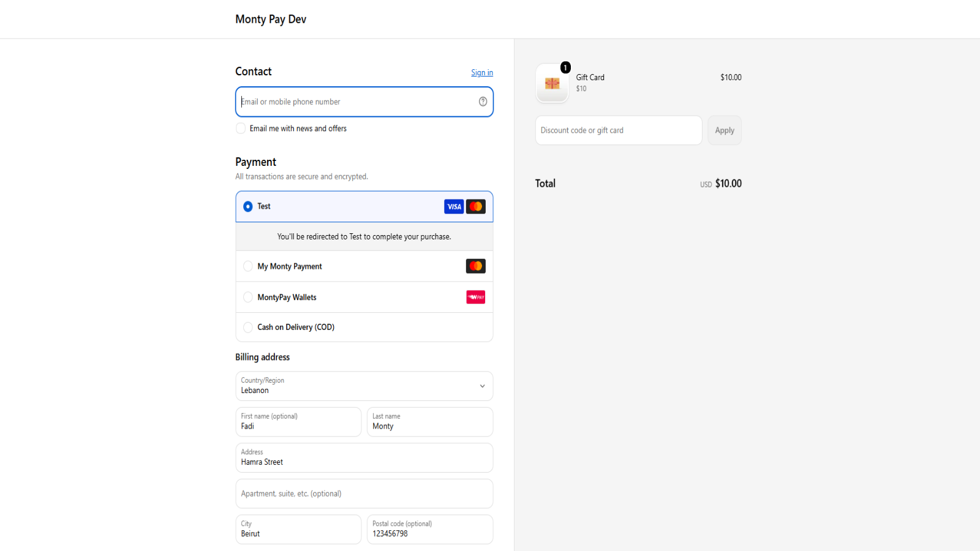Image resolution: width=980 pixels, height=551 pixels.
Task: Click Mastercard icon beside My Monty Payment
Action: tap(476, 266)
